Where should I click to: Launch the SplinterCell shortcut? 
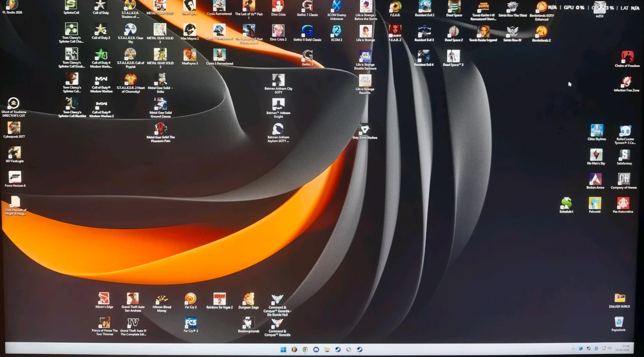(x=71, y=6)
